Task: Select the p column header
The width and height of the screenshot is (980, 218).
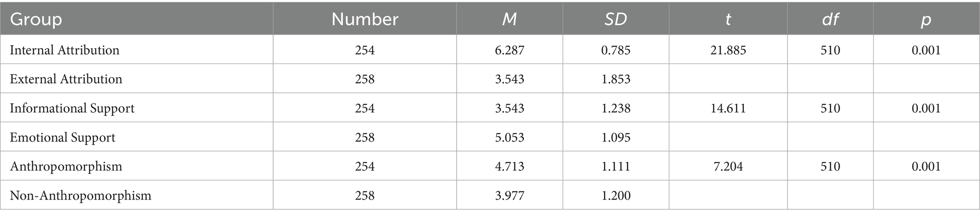Action: pos(926,19)
